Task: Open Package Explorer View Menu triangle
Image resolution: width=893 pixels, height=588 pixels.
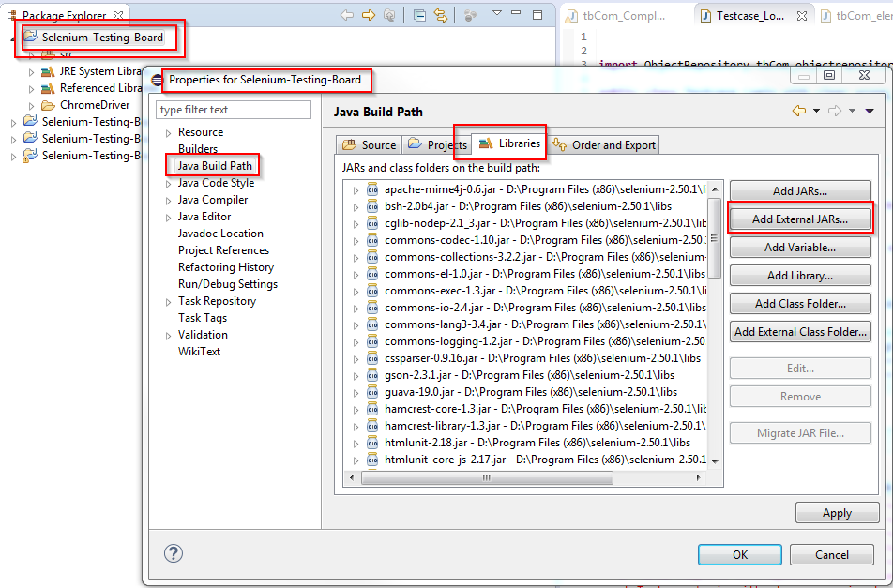Action: point(496,13)
